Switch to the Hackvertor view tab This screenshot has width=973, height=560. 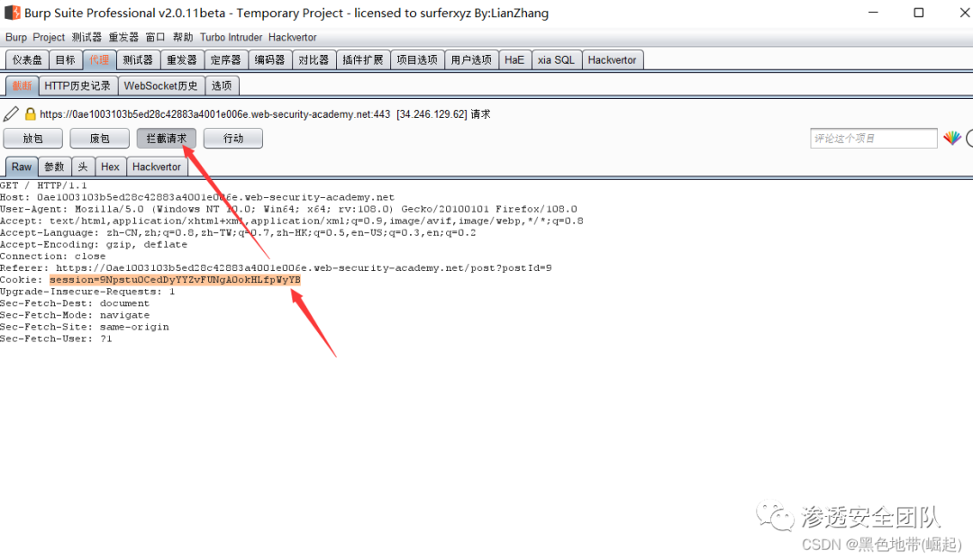point(157,167)
